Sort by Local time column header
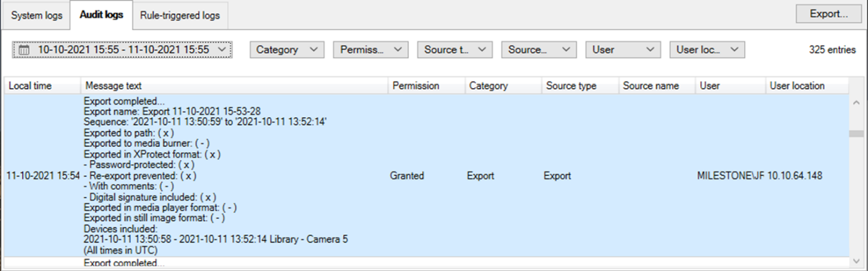Viewport: 868px width, 271px height. [42, 86]
